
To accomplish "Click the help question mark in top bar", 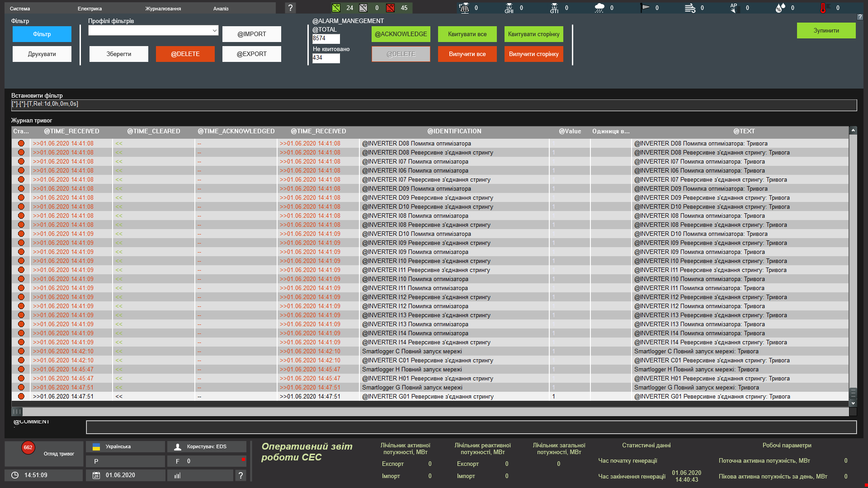I will (291, 8).
